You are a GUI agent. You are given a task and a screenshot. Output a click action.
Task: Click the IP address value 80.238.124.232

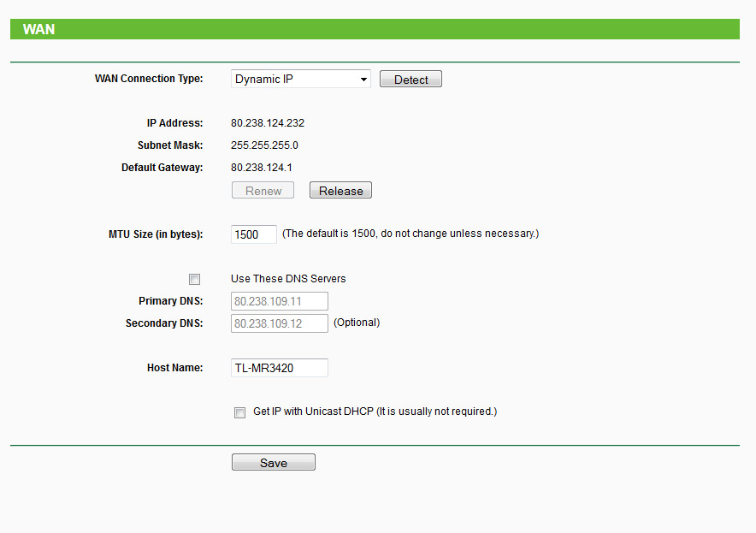pos(268,123)
